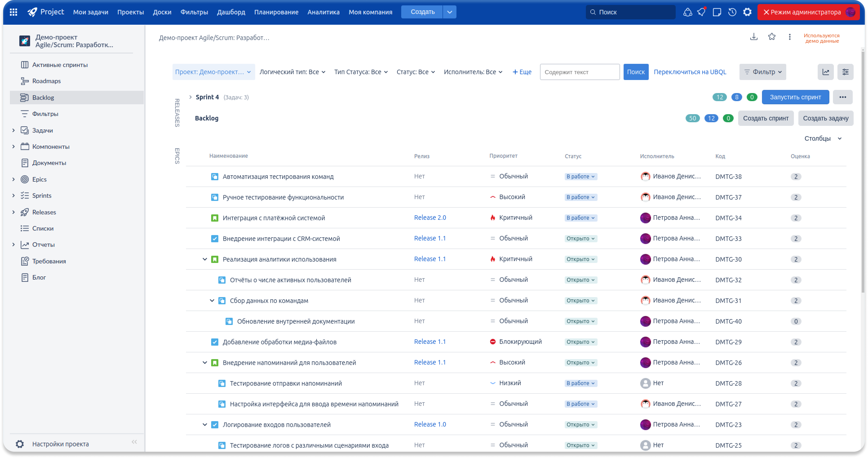Collapse the 'Реализация аналитики использования' row
The height and width of the screenshot is (458, 868).
coord(204,259)
